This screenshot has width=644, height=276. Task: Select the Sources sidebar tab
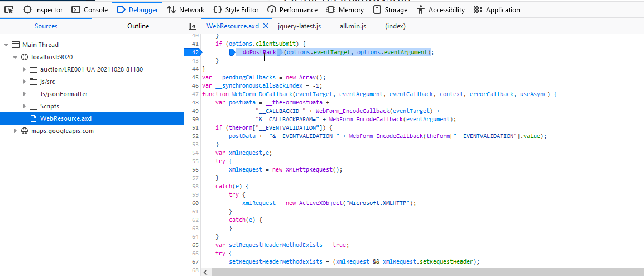click(46, 26)
